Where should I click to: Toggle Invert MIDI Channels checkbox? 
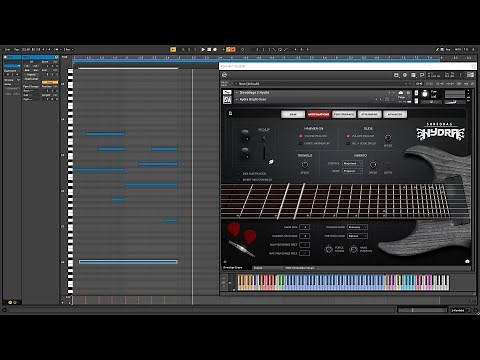(238, 180)
